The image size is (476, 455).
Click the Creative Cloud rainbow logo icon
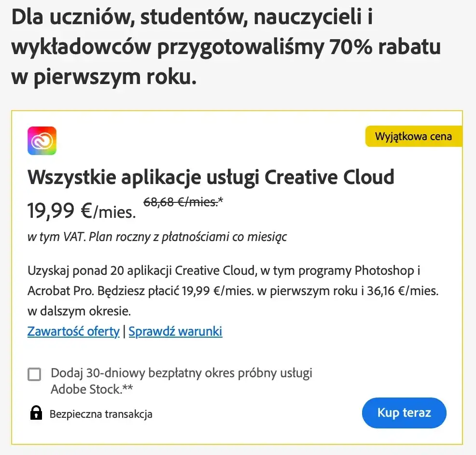point(42,141)
